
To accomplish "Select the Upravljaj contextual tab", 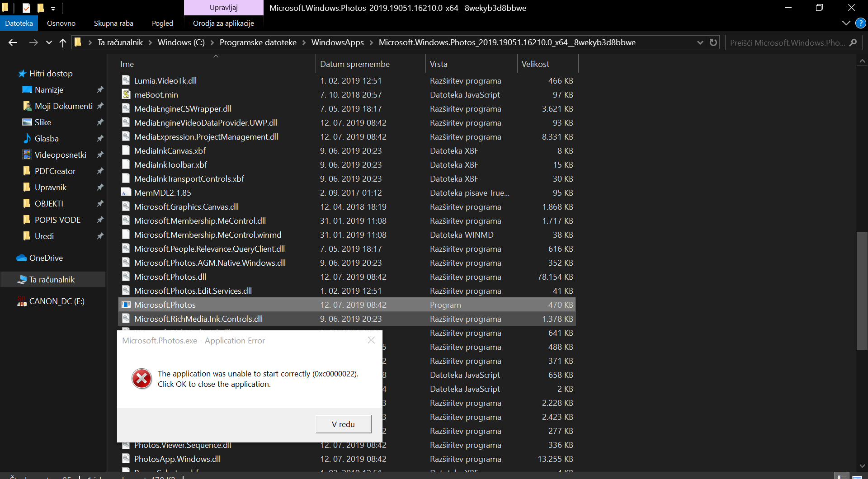I will 223,8.
